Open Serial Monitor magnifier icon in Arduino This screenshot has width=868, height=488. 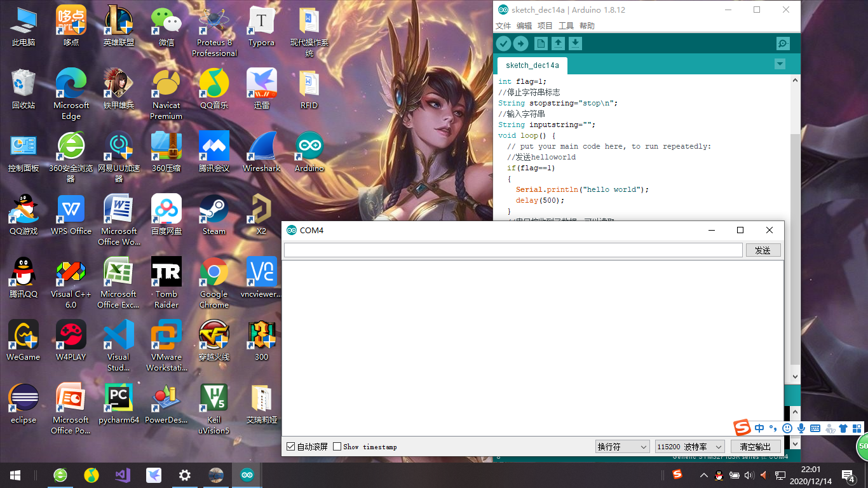(783, 43)
